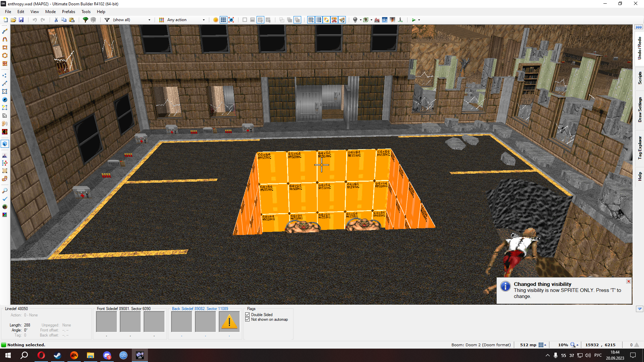Toggle the Fullbrightness sun icon
Screen dimensions: 644x362
pyautogui.click(x=216, y=20)
